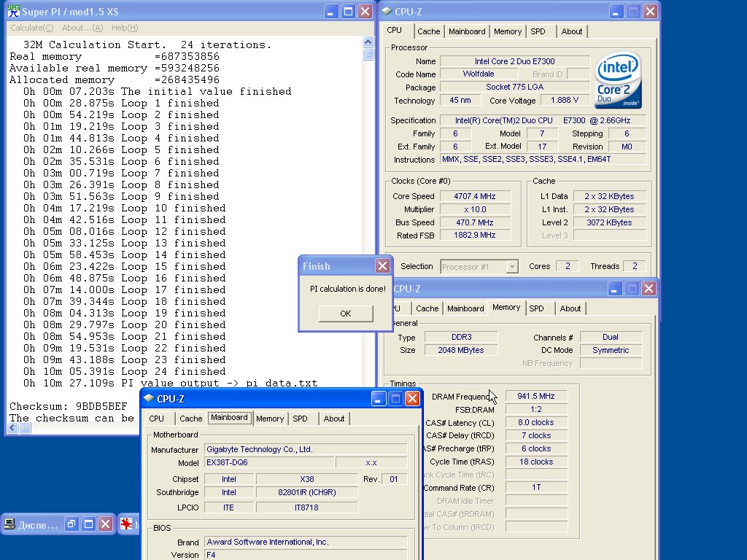Click Super PI vertical scrollbar thumb
The height and width of the screenshot is (560, 747).
pyautogui.click(x=368, y=54)
